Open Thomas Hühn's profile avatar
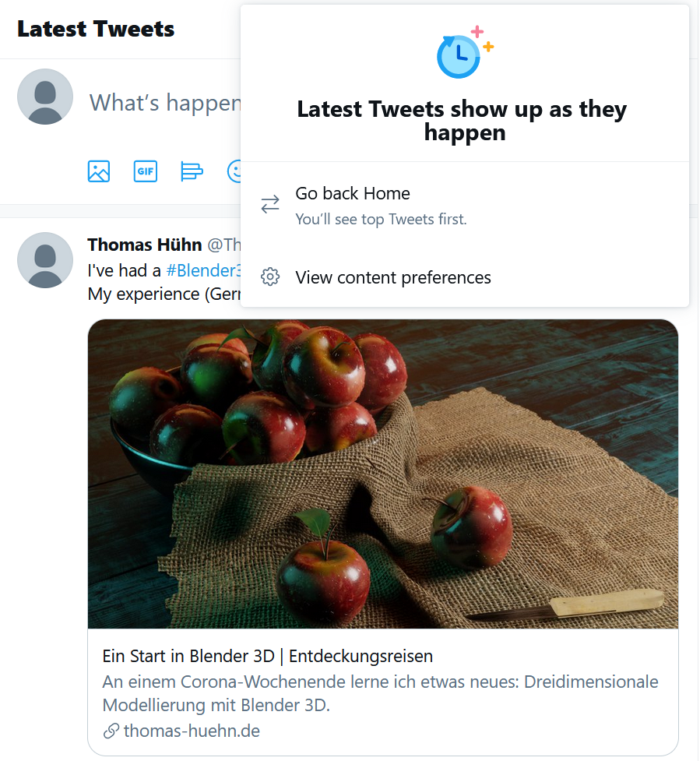700x761 pixels. pyautogui.click(x=45, y=260)
